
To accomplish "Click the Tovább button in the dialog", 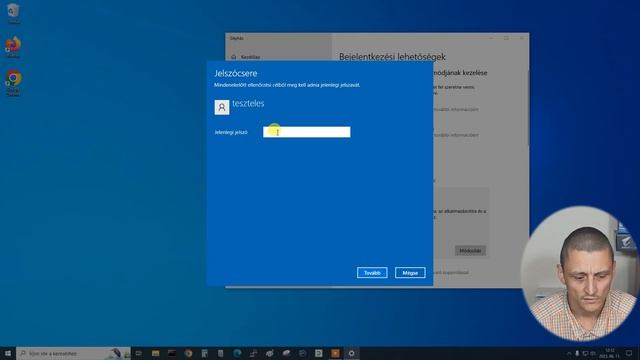I will [x=372, y=273].
